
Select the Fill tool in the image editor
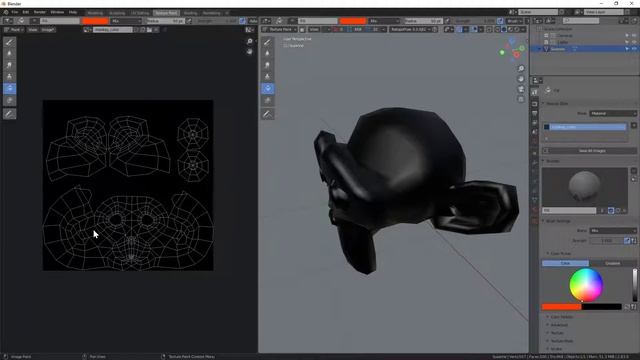click(x=9, y=89)
